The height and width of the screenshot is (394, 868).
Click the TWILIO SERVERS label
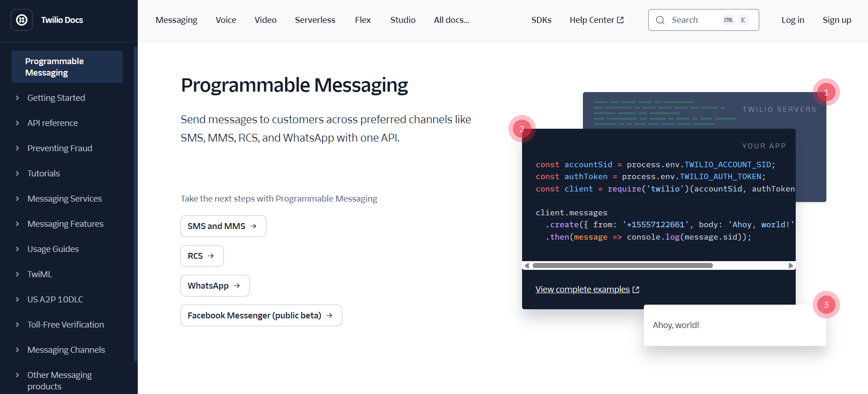pyautogui.click(x=779, y=109)
